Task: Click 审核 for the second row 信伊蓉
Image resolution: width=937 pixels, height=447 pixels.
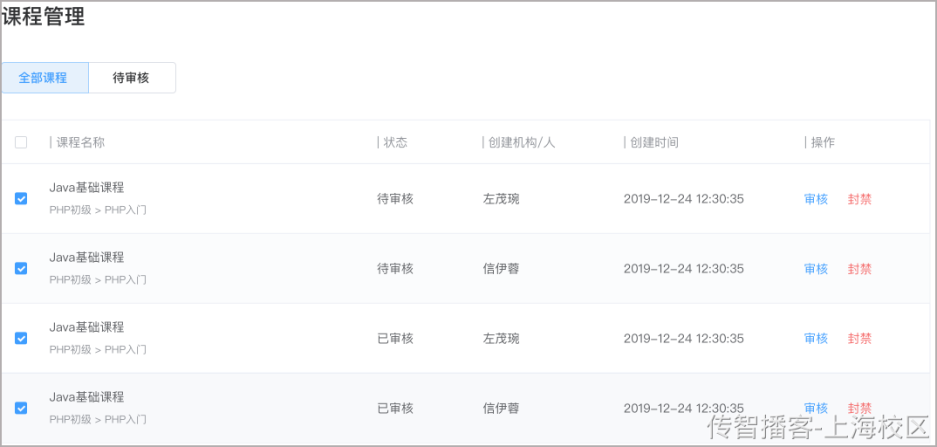Action: (x=816, y=269)
